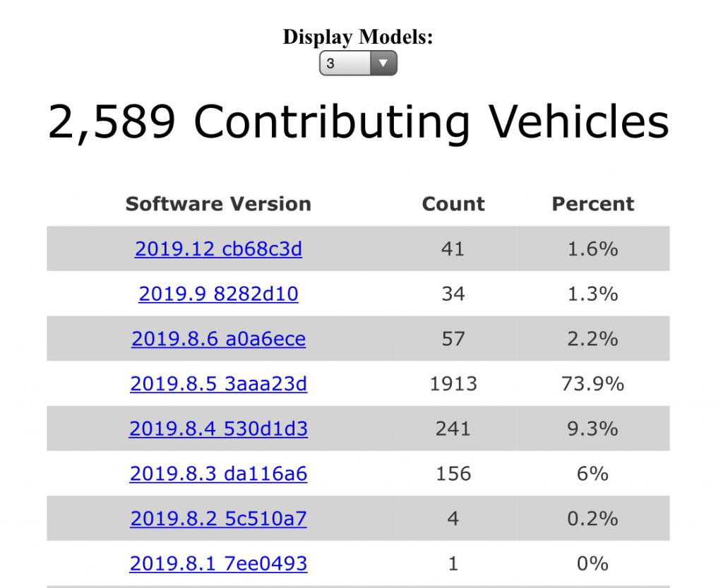Click the Software Version column header
723x588 pixels.
coord(218,204)
